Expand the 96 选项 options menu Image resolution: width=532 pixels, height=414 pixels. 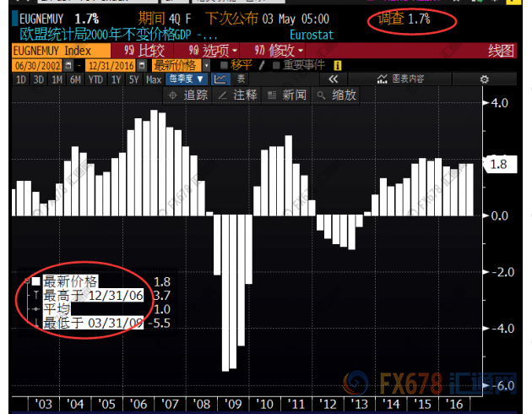213,51
